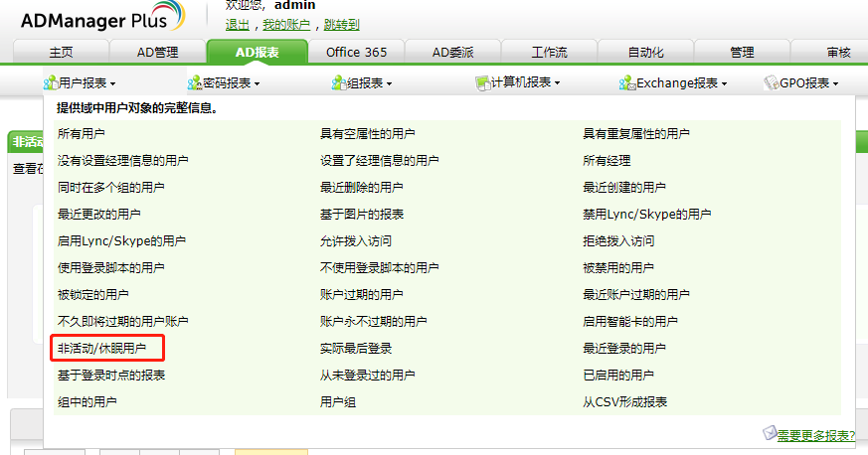Select 拒绝拨入访问 report
This screenshot has height=455, width=868.
(618, 241)
